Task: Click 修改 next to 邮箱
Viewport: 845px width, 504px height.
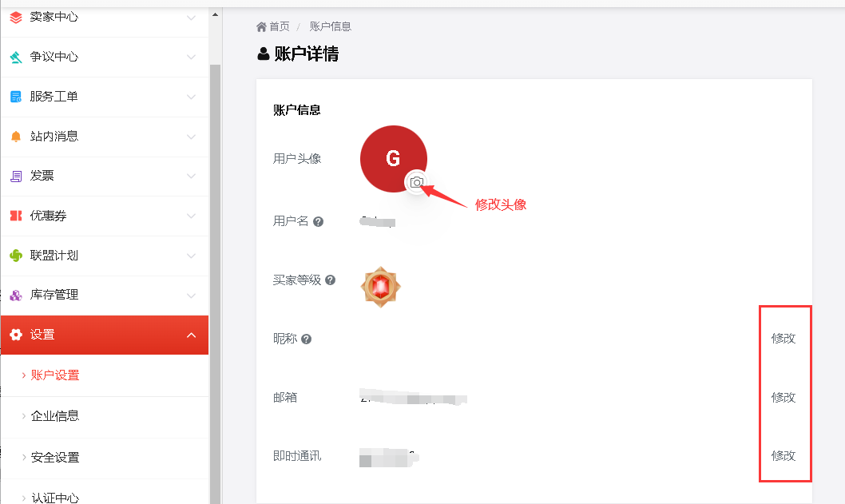Action: coord(783,397)
